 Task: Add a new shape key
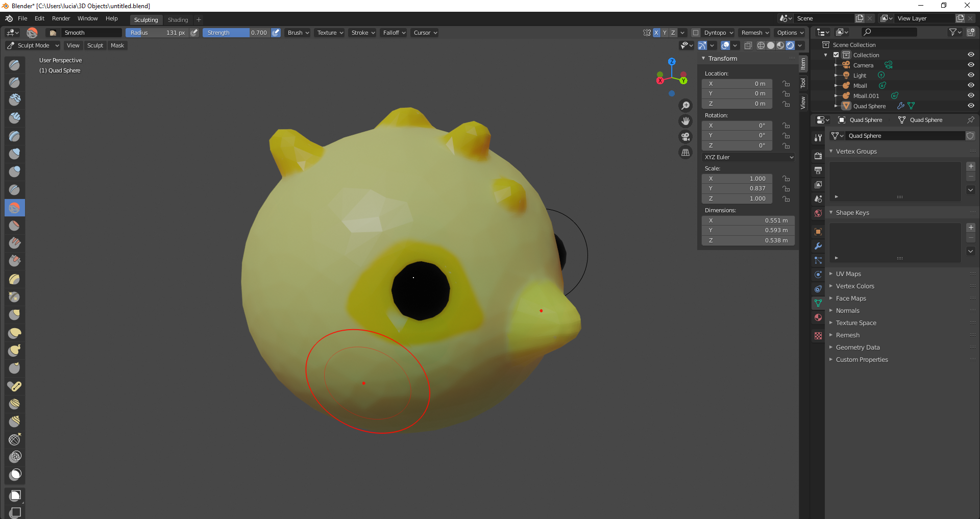(x=971, y=228)
